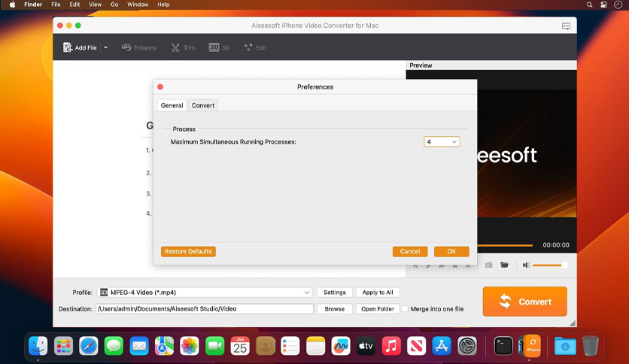The height and width of the screenshot is (364, 629).
Task: Open Control Center in menu bar
Action: click(603, 5)
